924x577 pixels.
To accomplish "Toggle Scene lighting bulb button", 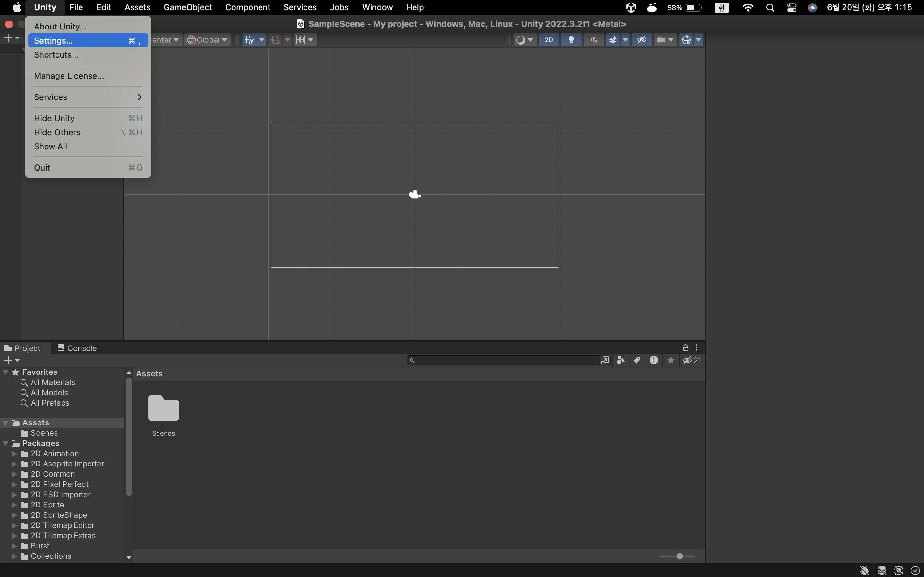I will pyautogui.click(x=571, y=40).
